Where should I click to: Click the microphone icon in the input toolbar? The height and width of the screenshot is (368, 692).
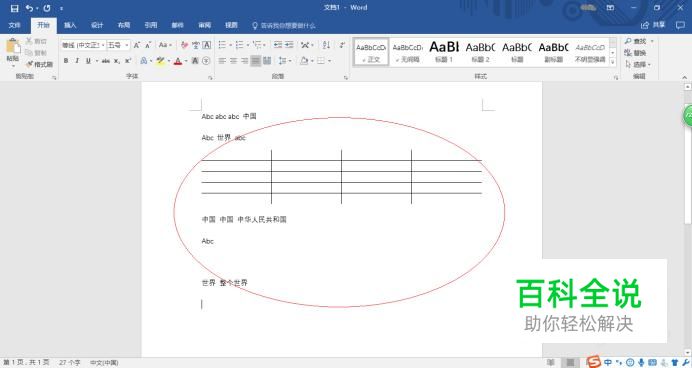(641, 362)
